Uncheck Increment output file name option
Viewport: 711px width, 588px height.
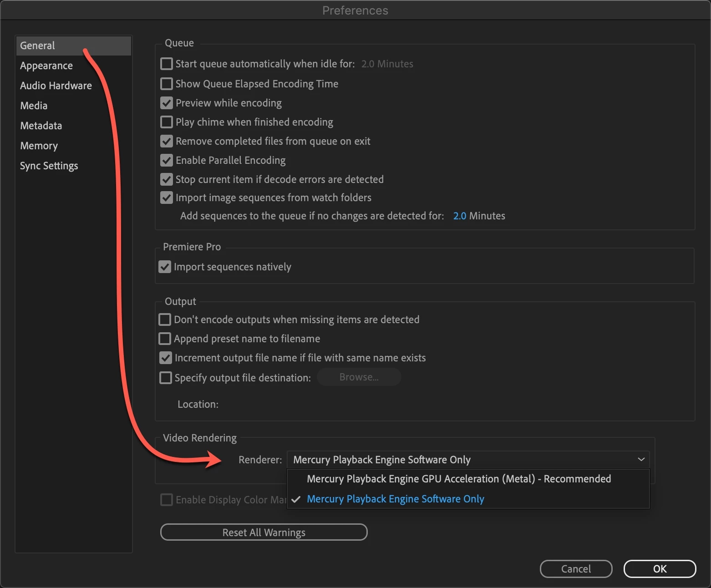(x=166, y=358)
